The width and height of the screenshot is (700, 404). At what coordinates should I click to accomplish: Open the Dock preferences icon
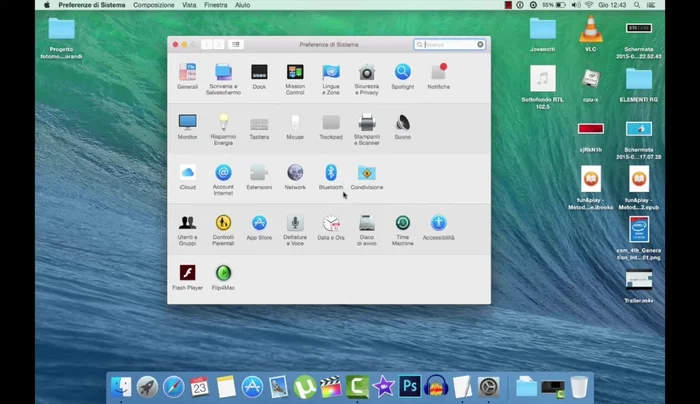coord(259,73)
